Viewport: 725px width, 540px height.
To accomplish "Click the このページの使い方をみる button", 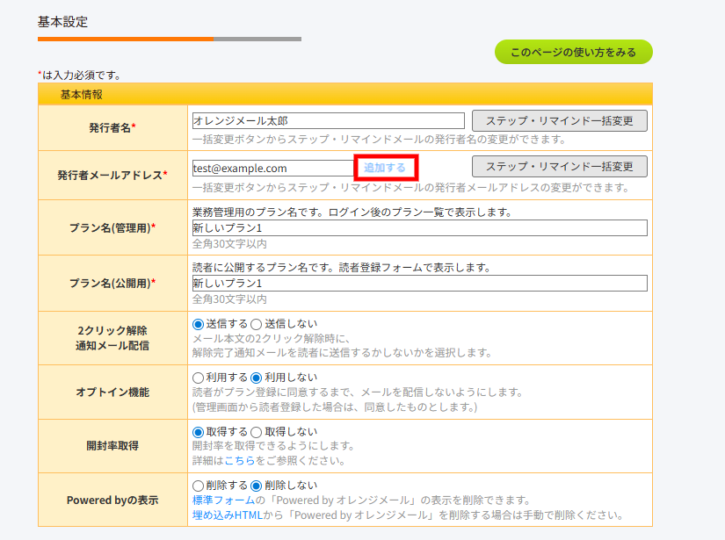I will coord(573,52).
